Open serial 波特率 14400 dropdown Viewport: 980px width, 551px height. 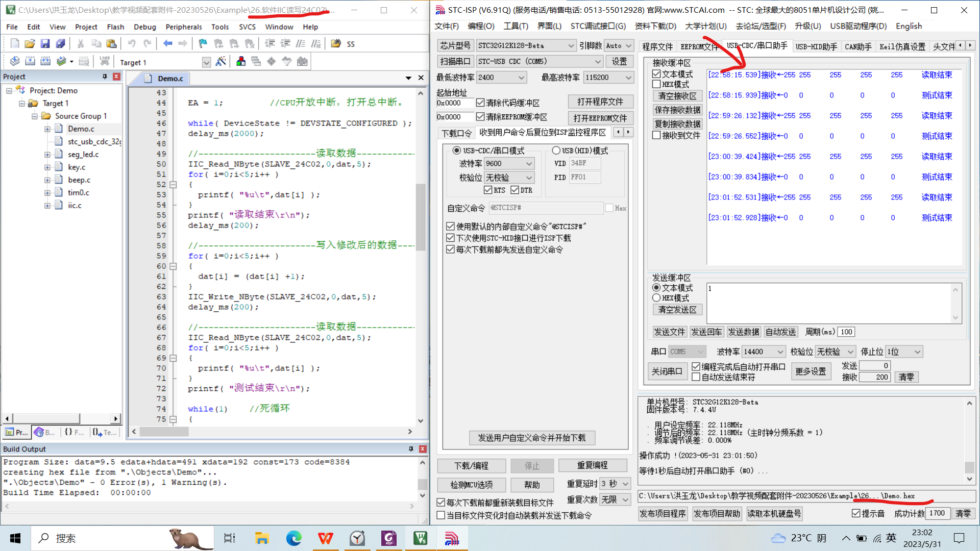(764, 352)
